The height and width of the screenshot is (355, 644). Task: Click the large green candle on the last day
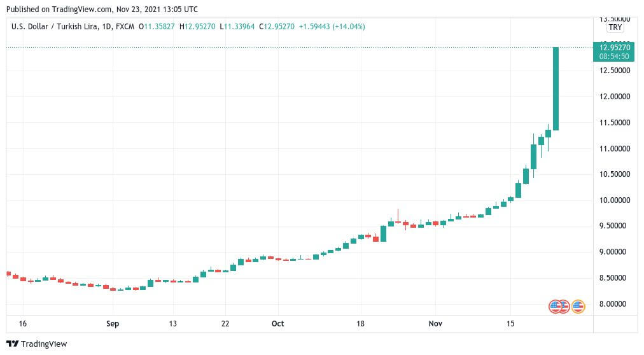click(x=556, y=88)
